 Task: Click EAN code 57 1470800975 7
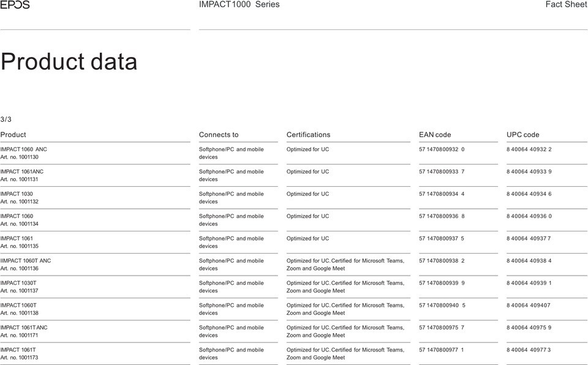point(442,328)
